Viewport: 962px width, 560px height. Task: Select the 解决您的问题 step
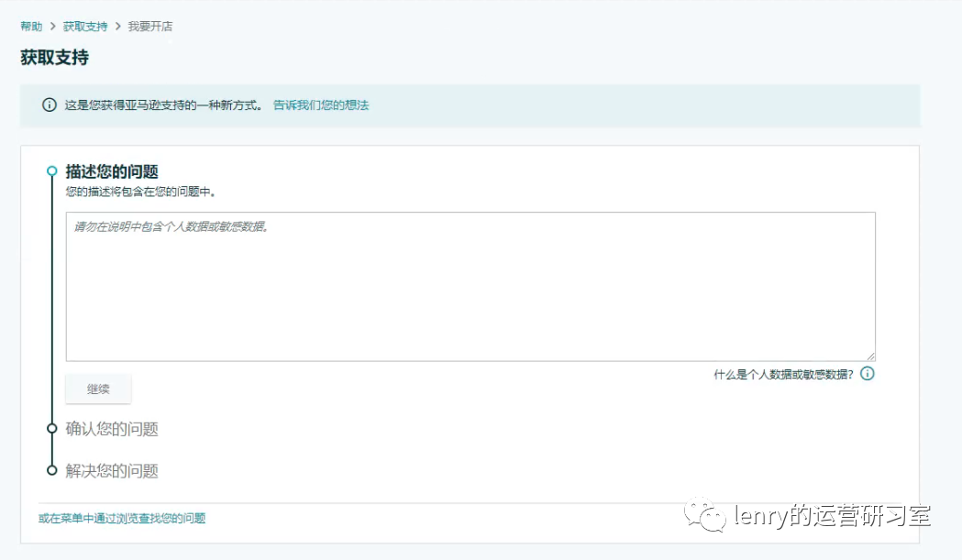[112, 470]
